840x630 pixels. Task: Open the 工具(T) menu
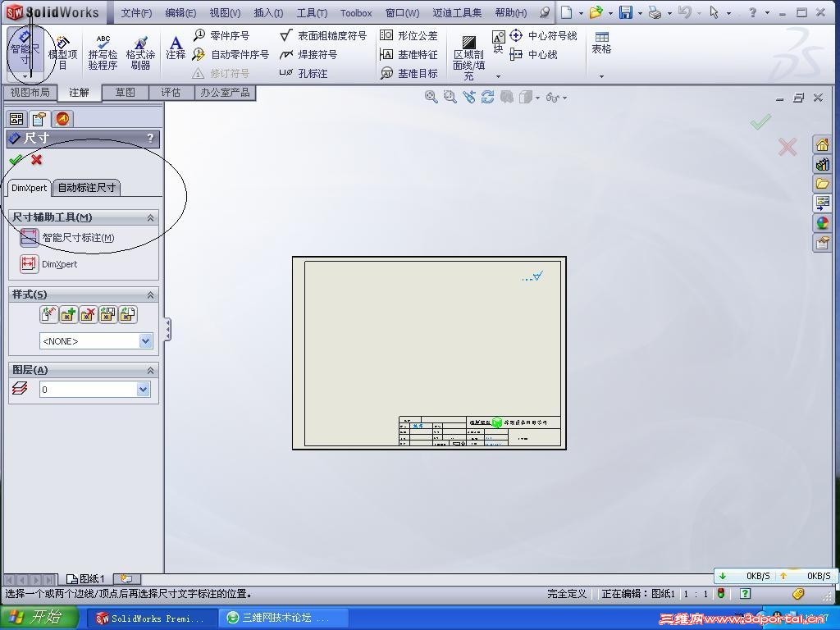point(313,12)
